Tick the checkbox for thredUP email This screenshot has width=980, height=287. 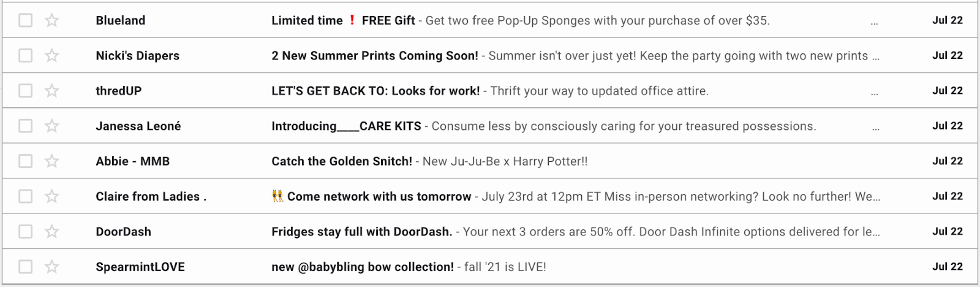(x=25, y=91)
